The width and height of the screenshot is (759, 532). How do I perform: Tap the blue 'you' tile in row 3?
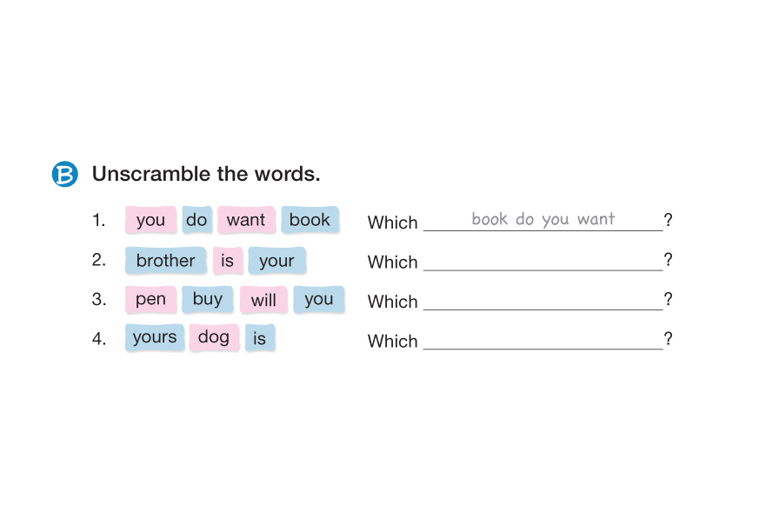point(319,300)
